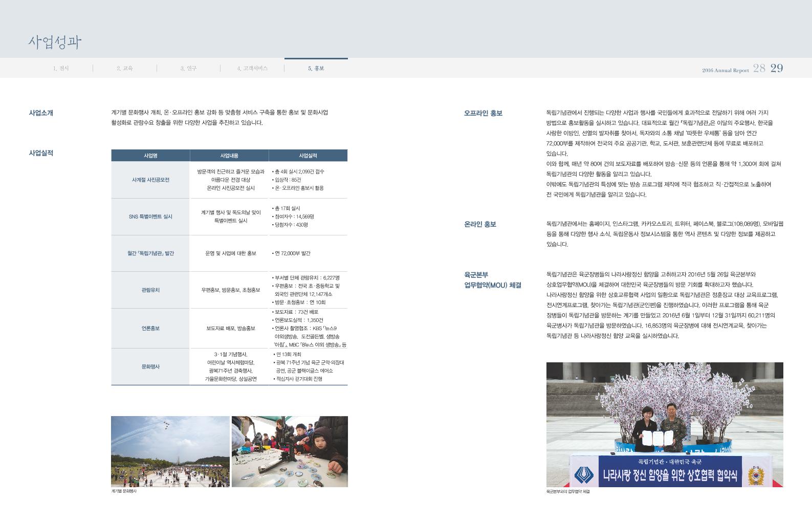812x522 pixels.
Task: Click the 육군본부 업무협약(MOU) 체결 heading
Action: click(x=493, y=280)
